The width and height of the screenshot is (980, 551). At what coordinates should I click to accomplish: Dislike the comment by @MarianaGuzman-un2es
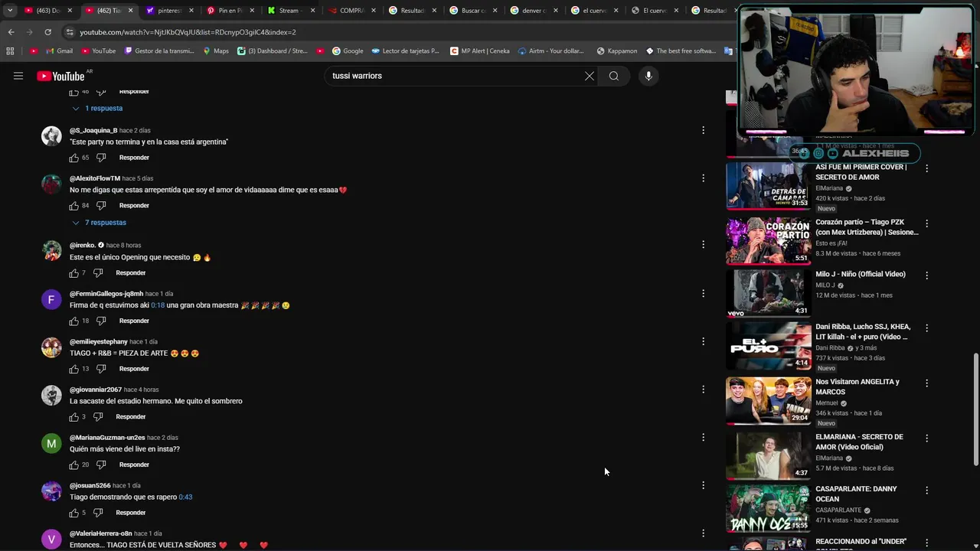coord(101,465)
